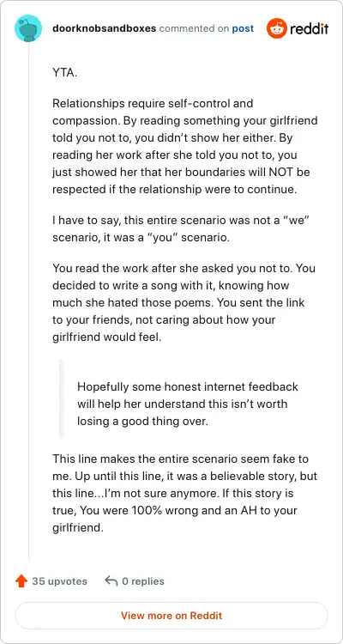Click paragraph starting 'Relationships require self-control'
This screenshot has width=343, height=644.
(x=184, y=147)
